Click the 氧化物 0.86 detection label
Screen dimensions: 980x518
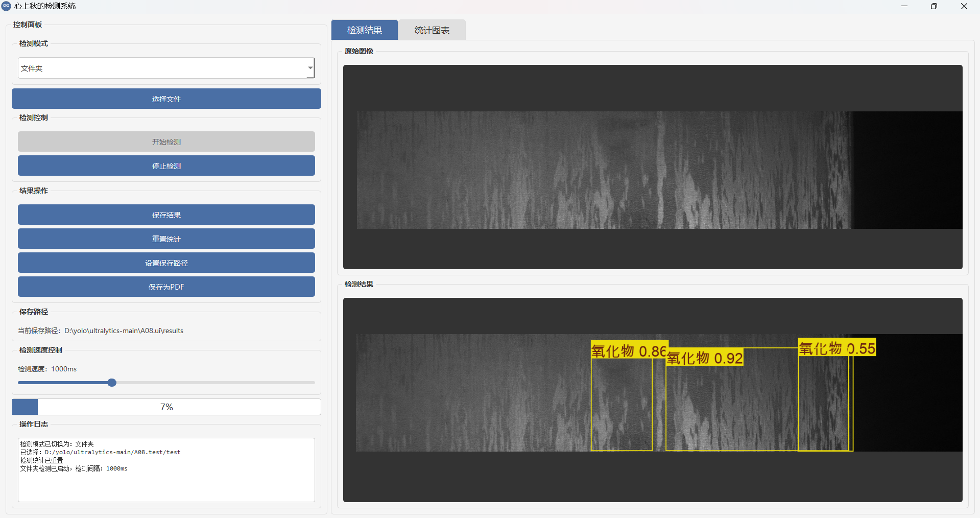[x=629, y=350]
